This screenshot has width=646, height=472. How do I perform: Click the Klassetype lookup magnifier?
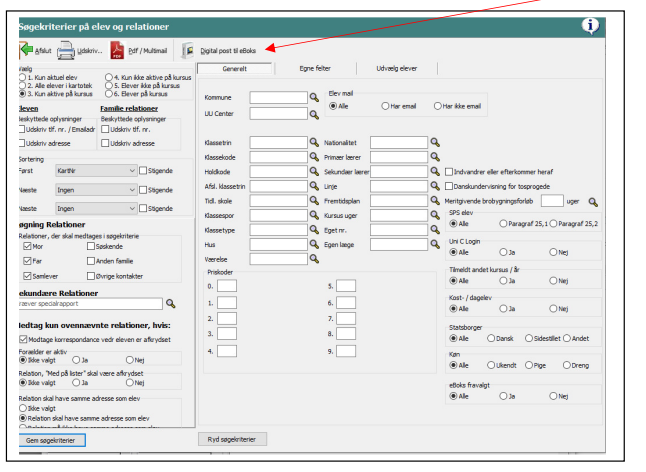[x=314, y=230]
